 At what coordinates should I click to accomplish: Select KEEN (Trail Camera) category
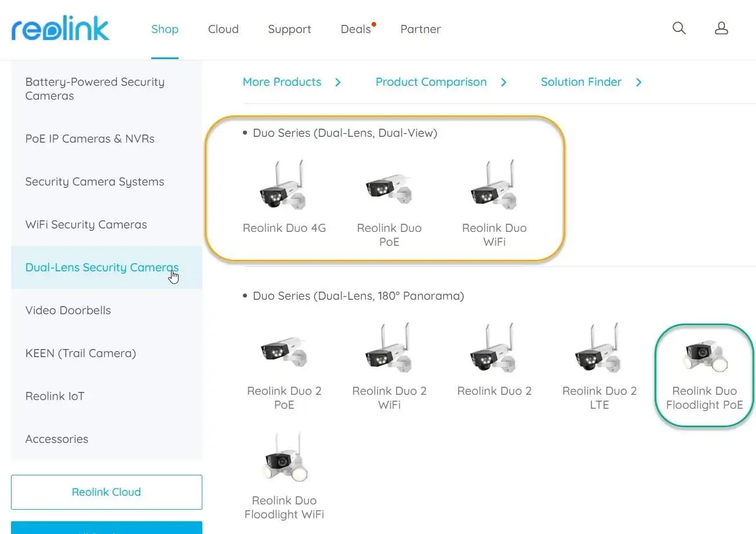click(x=107, y=353)
